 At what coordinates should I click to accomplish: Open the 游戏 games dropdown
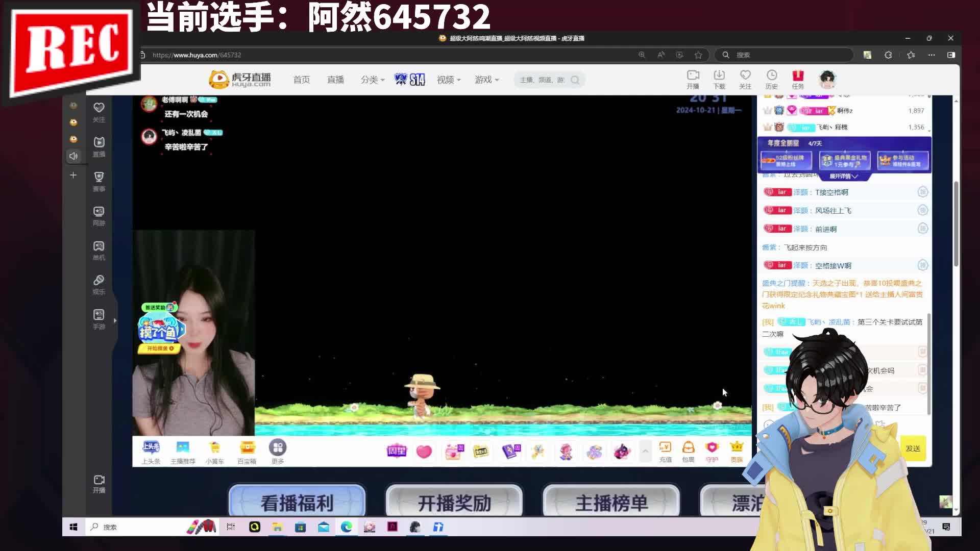pyautogui.click(x=483, y=80)
